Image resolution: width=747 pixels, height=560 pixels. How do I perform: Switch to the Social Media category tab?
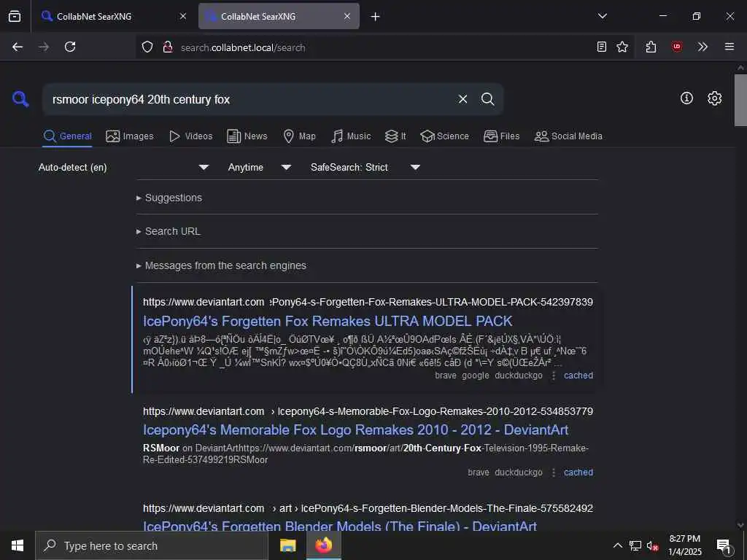pos(568,136)
